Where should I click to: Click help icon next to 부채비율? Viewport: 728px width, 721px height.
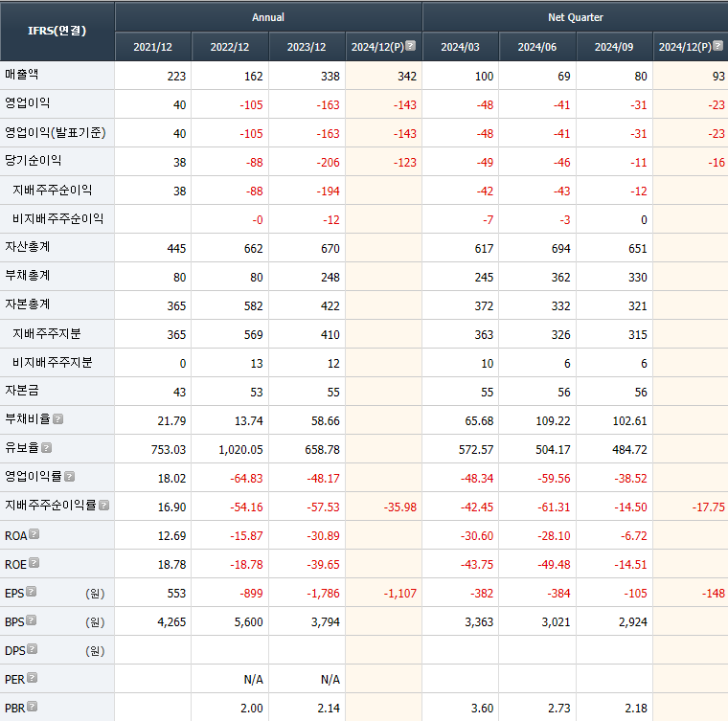[x=57, y=419]
